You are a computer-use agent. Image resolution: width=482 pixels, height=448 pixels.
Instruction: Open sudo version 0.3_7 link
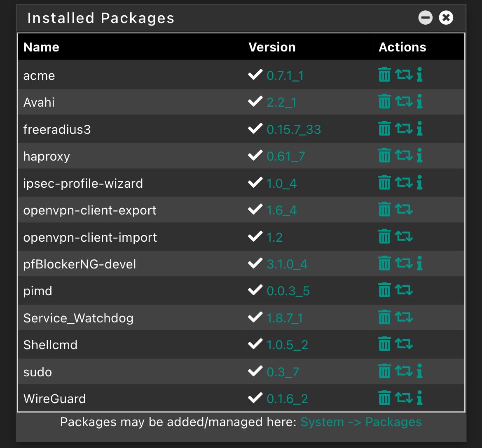tap(283, 372)
